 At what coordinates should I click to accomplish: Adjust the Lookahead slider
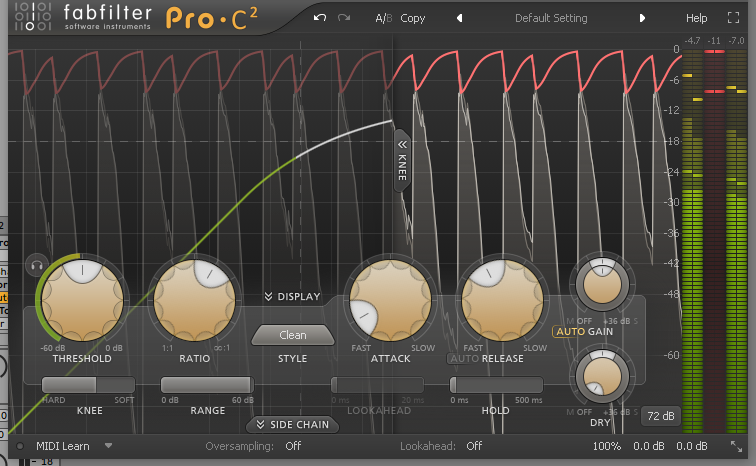coord(377,385)
